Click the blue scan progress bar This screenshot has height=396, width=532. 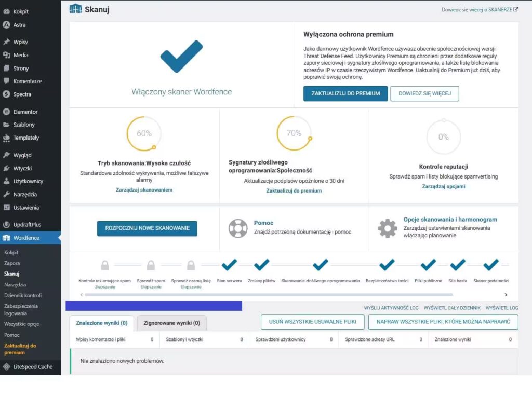click(154, 306)
